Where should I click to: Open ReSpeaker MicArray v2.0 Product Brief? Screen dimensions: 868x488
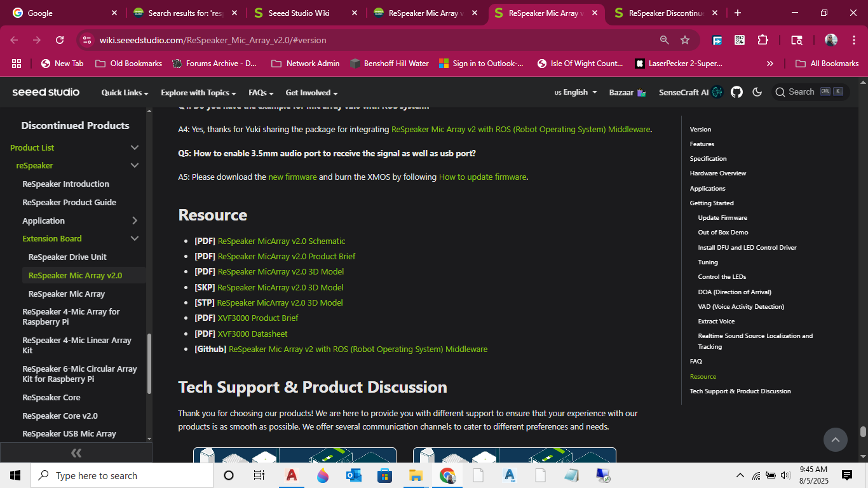coord(287,256)
